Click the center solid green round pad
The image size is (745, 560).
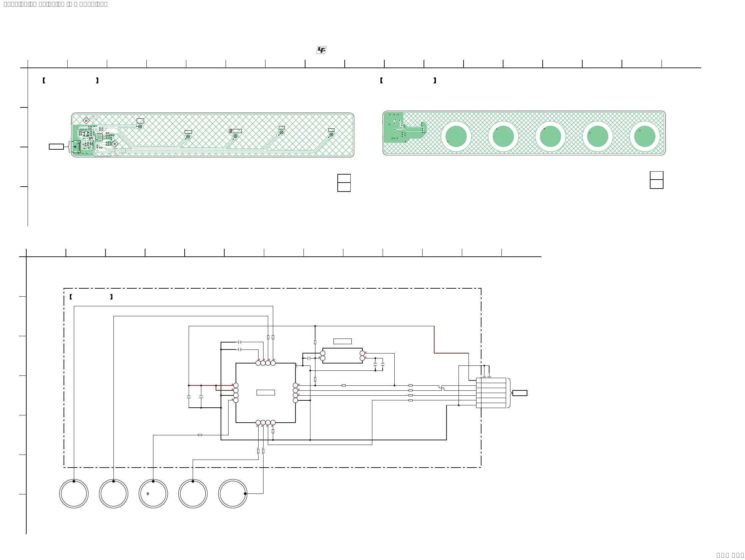(x=550, y=136)
